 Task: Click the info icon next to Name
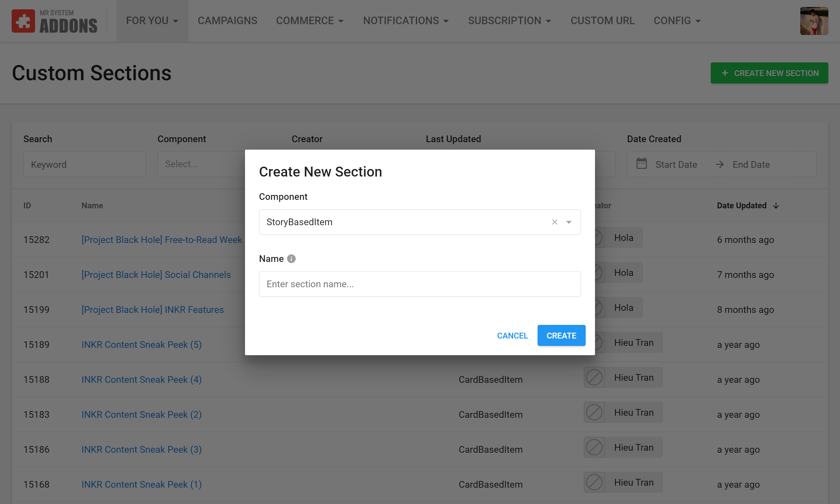291,259
